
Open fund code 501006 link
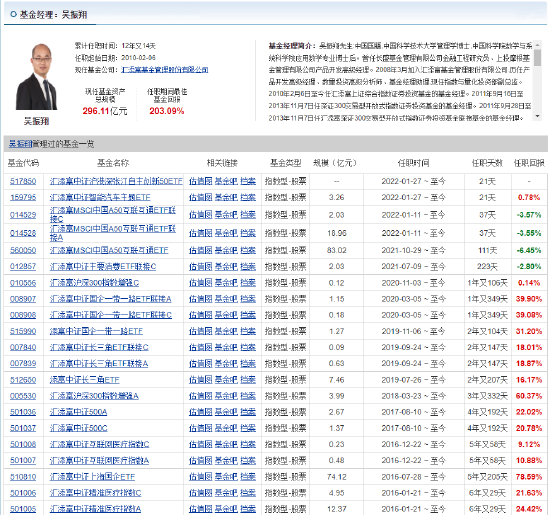pyautogui.click(x=23, y=493)
